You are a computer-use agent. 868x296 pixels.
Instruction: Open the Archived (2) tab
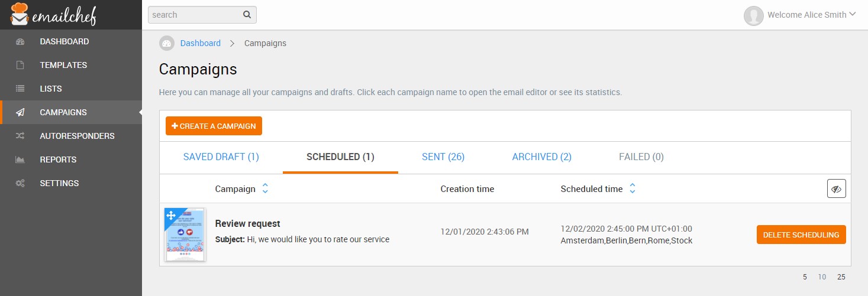[x=542, y=157]
